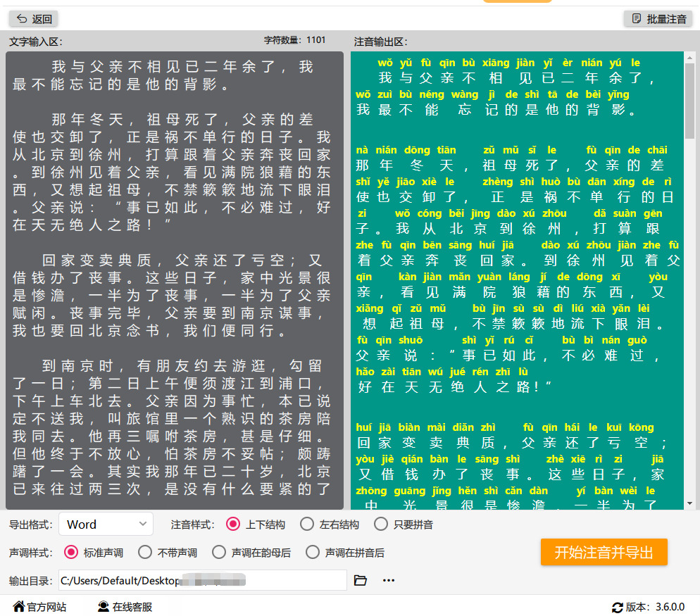Expand the Word export format dropdown
Screen dimensions: 700x616
(106, 524)
